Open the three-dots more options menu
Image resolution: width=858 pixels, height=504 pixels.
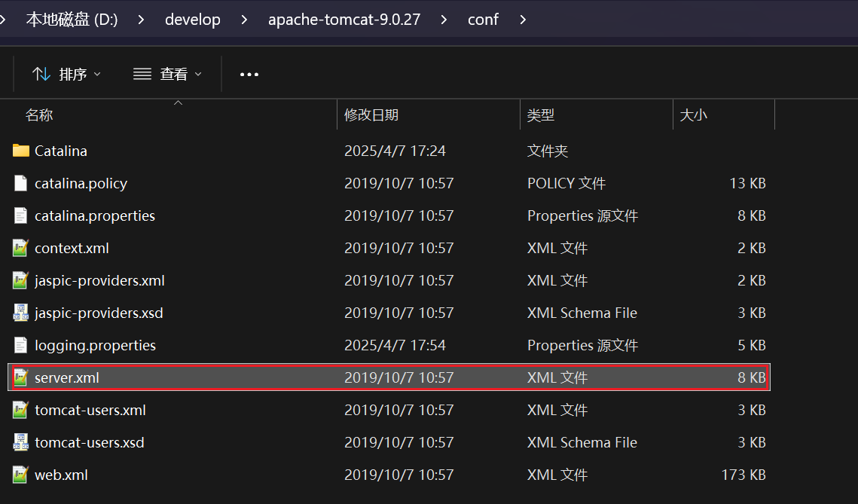(249, 75)
